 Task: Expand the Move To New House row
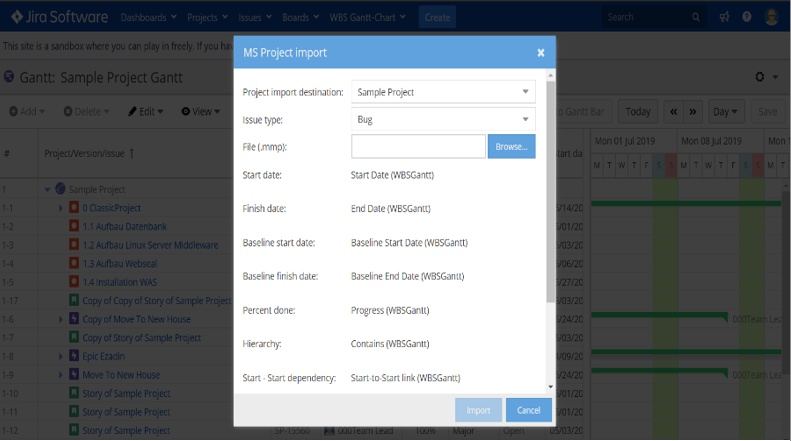click(61, 375)
